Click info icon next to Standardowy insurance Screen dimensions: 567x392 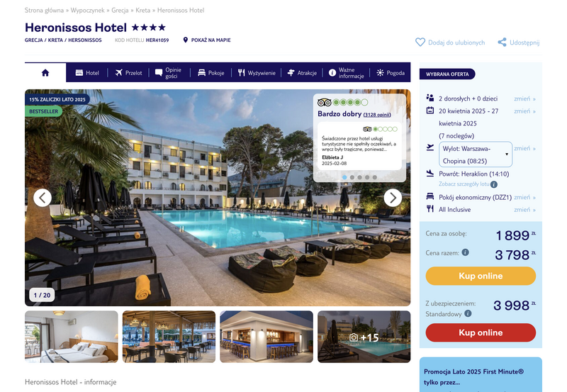click(x=468, y=313)
